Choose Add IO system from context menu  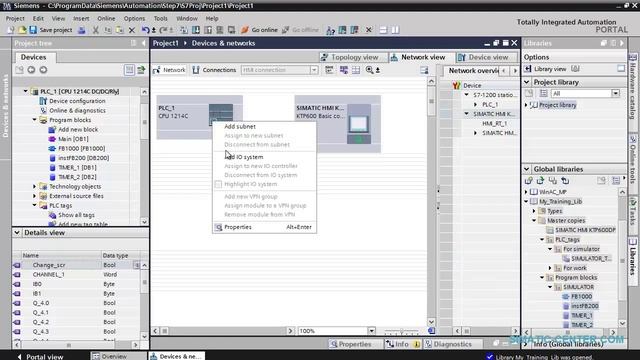pos(264,157)
